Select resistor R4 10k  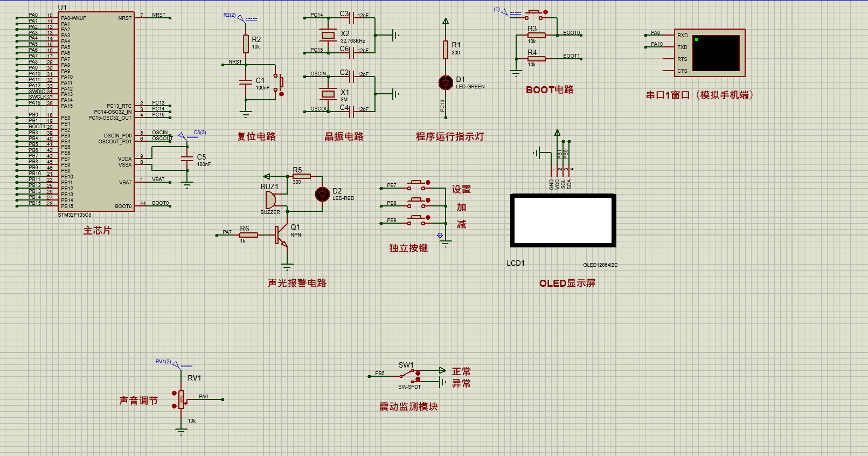[537, 59]
